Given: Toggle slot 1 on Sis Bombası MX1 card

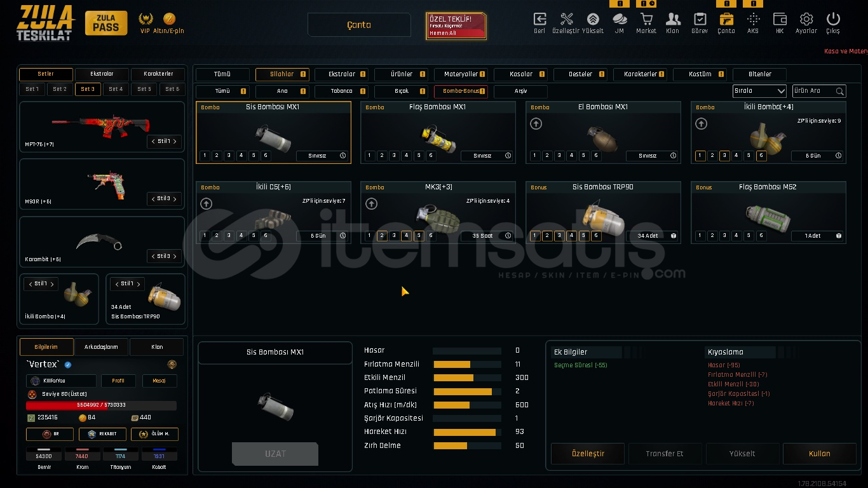Looking at the screenshot, I should [205, 156].
